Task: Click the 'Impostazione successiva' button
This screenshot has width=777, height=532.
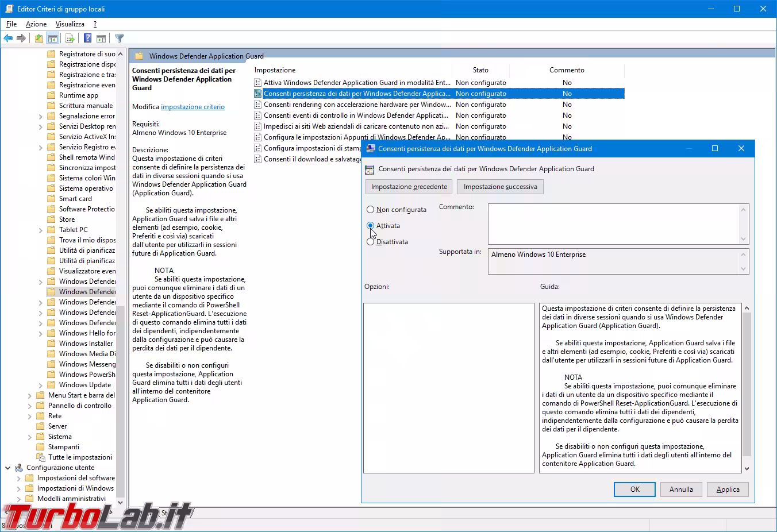Action: 500,187
